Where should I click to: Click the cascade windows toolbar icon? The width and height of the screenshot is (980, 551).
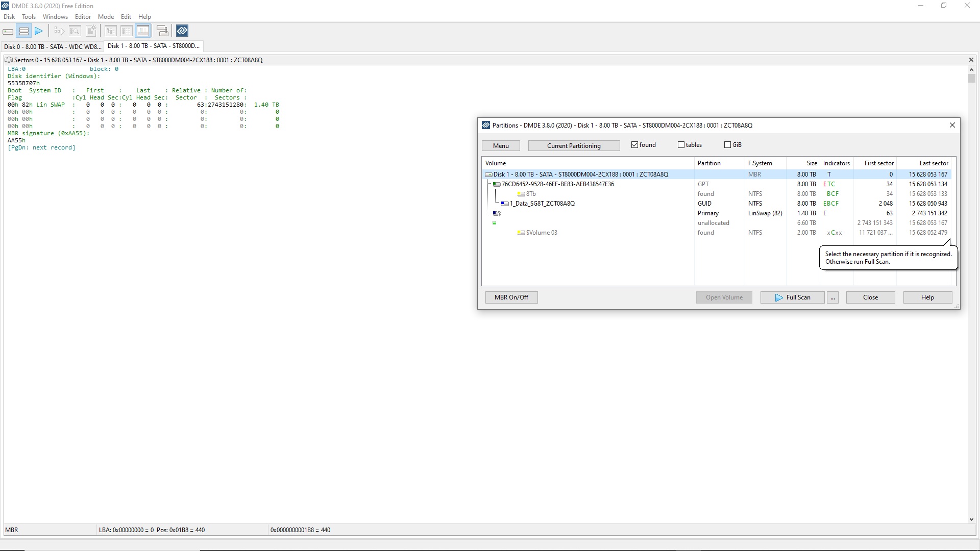coord(162,31)
